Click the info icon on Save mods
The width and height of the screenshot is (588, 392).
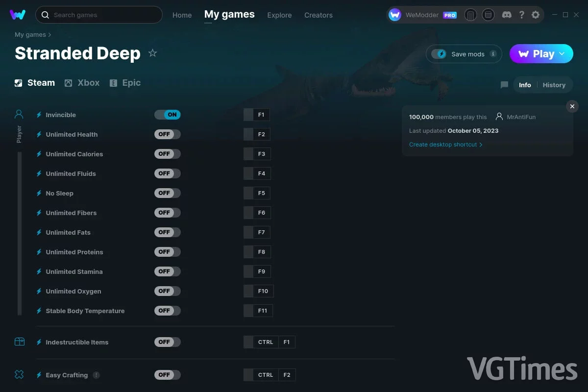click(x=493, y=54)
